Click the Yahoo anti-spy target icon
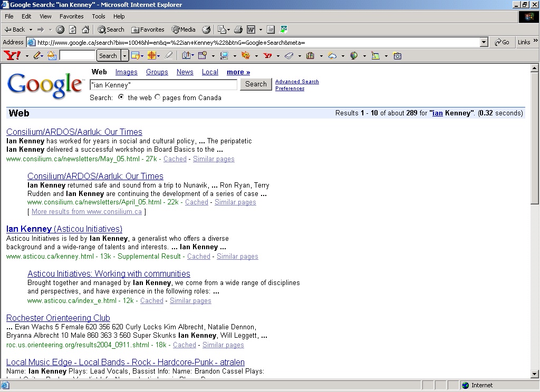540x392 pixels. (152, 55)
